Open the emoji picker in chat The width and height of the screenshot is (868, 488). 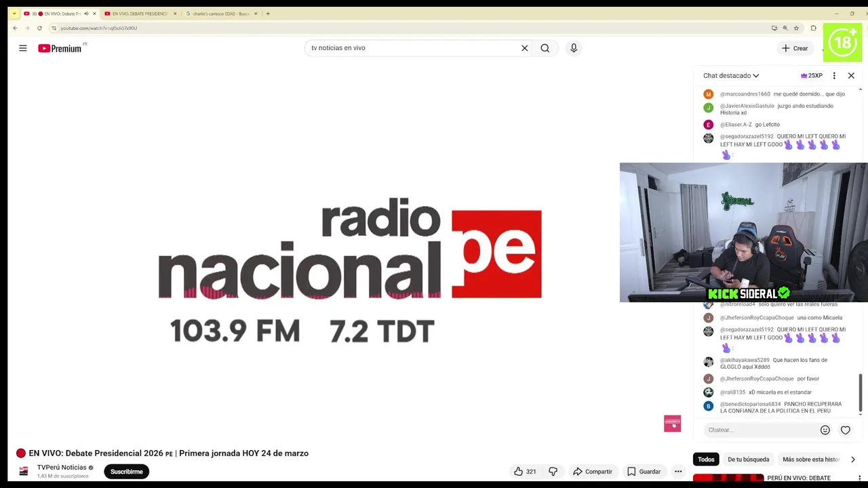click(x=825, y=430)
